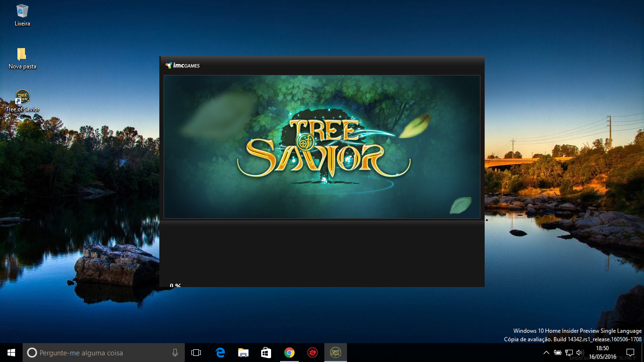The image size is (644, 362).
Task: Launch Microsoft Edge from the taskbar
Action: click(x=220, y=353)
